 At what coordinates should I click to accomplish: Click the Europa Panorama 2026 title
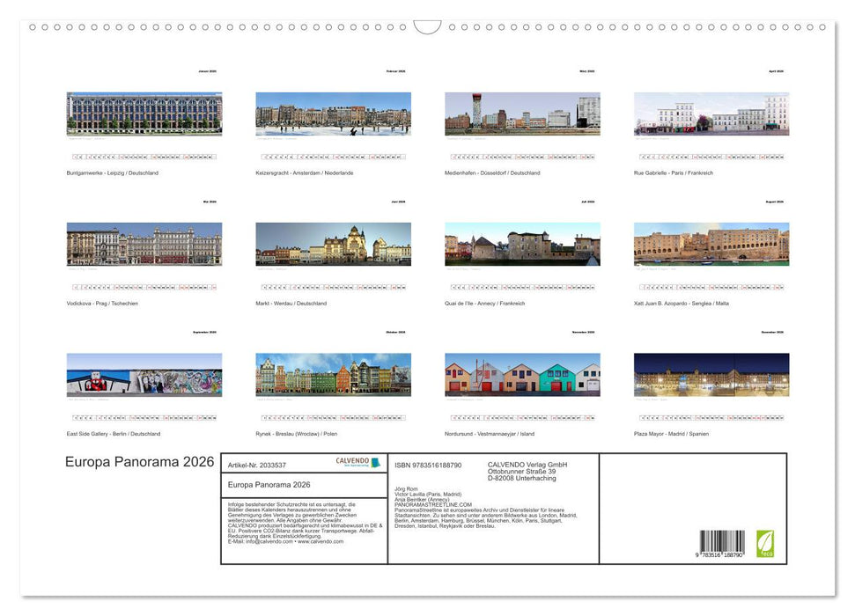pos(139,461)
